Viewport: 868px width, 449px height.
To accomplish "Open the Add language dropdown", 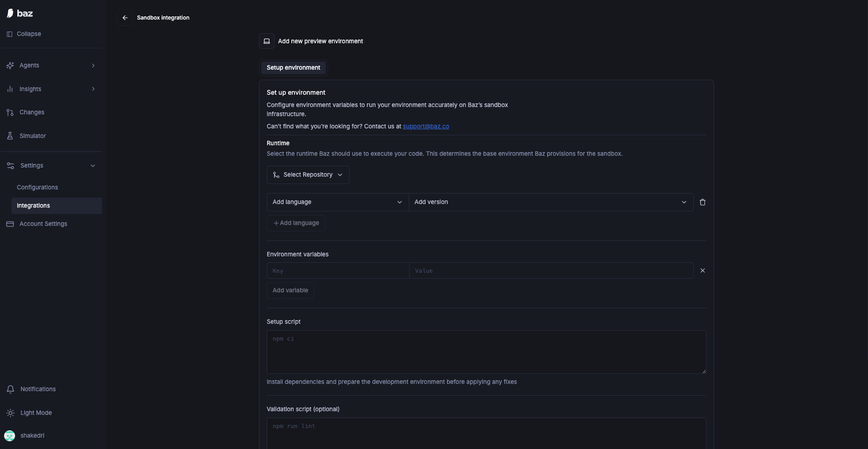I will click(x=338, y=202).
